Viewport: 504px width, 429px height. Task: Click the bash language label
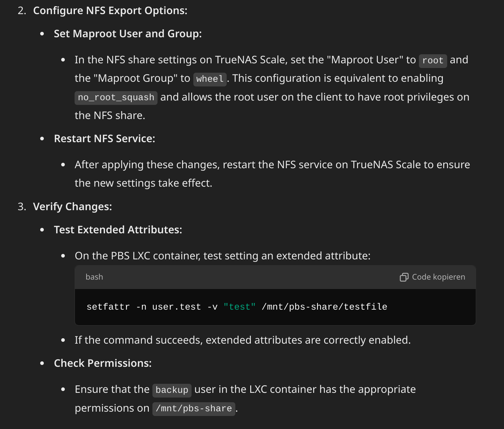point(94,277)
